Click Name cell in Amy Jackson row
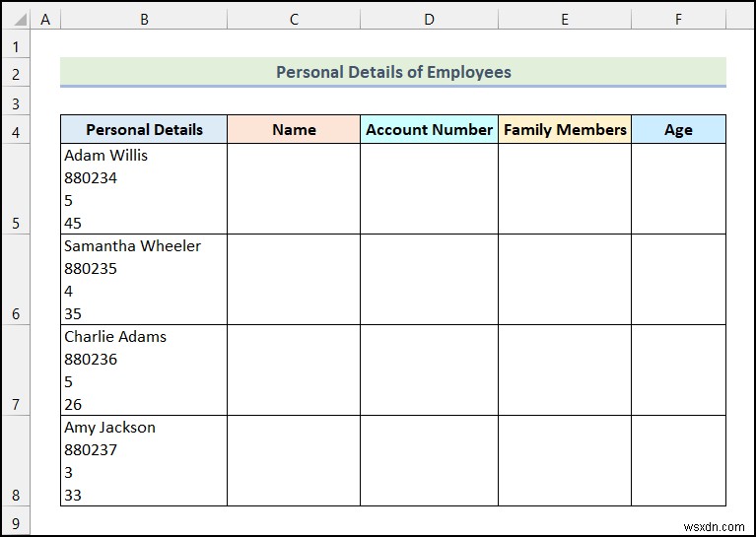 tap(294, 461)
